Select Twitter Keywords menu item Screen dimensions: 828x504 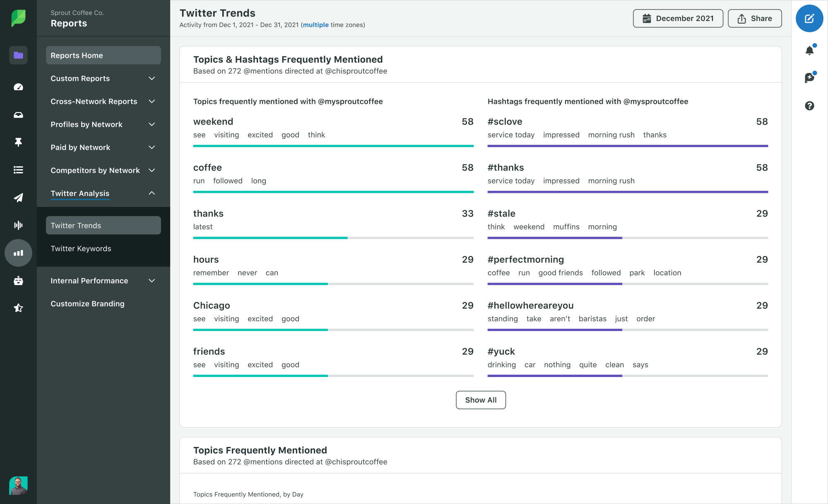(x=80, y=248)
